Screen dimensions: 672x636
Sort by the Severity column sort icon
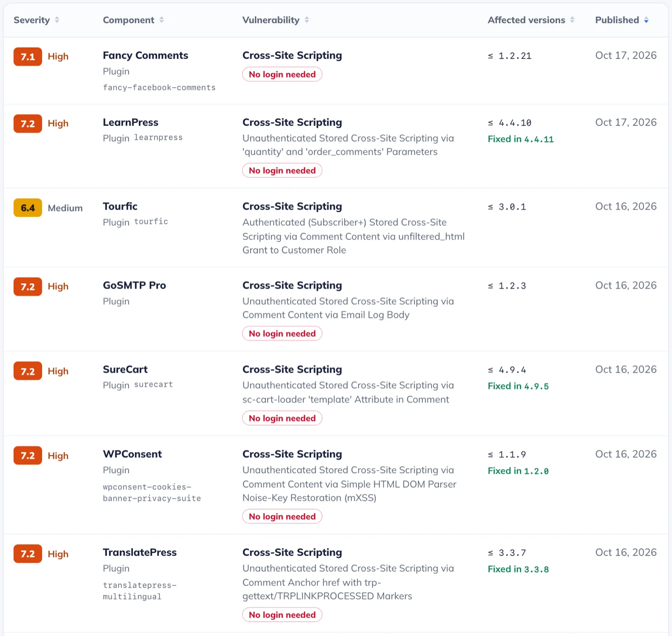pyautogui.click(x=57, y=20)
